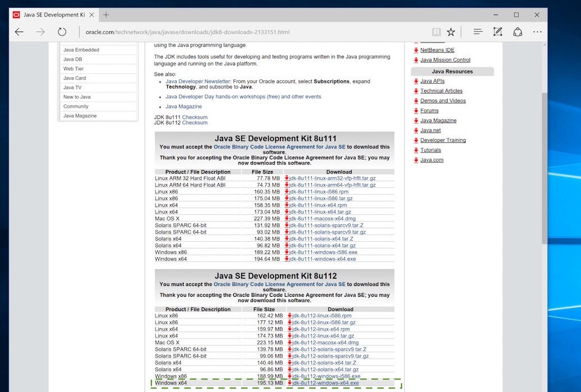Download jdk-8u112-macosx-x64.dmg
The image size is (581, 392).
point(325,343)
